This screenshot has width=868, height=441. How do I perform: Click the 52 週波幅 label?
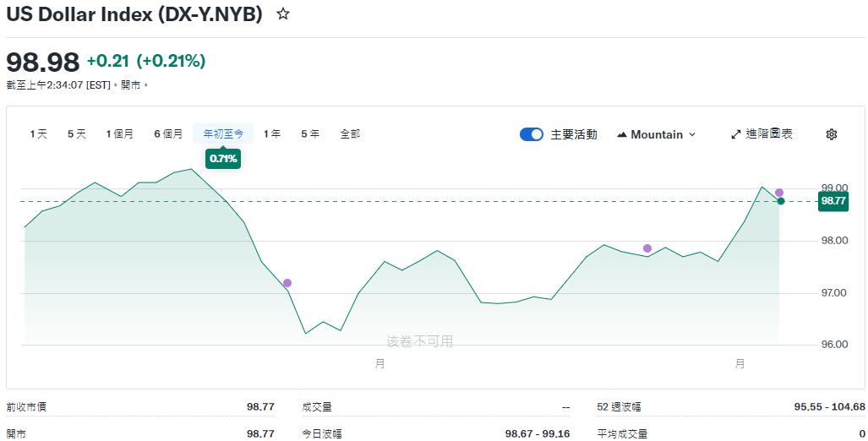(x=619, y=407)
